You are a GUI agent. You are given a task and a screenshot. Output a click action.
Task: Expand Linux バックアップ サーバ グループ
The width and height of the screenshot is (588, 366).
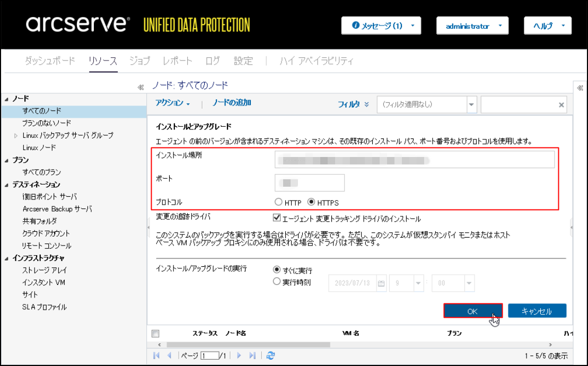point(16,136)
